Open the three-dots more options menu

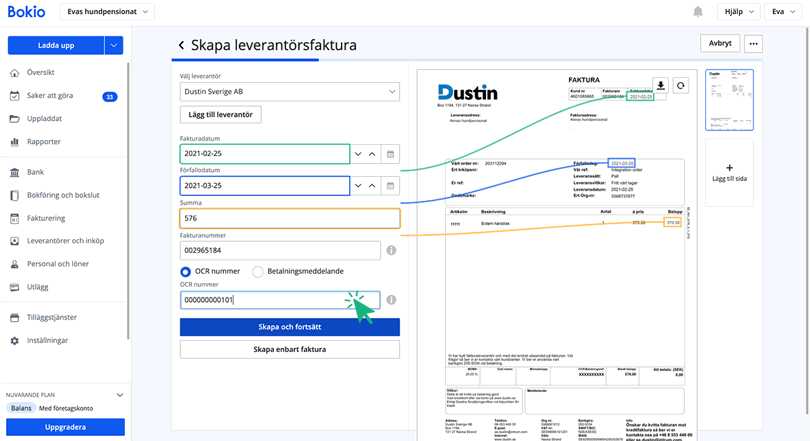pyautogui.click(x=753, y=43)
